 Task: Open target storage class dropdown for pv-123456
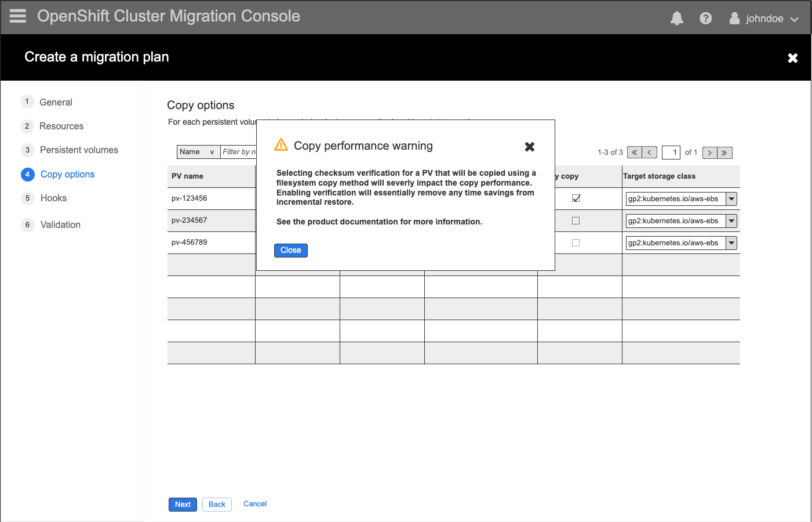pos(731,198)
